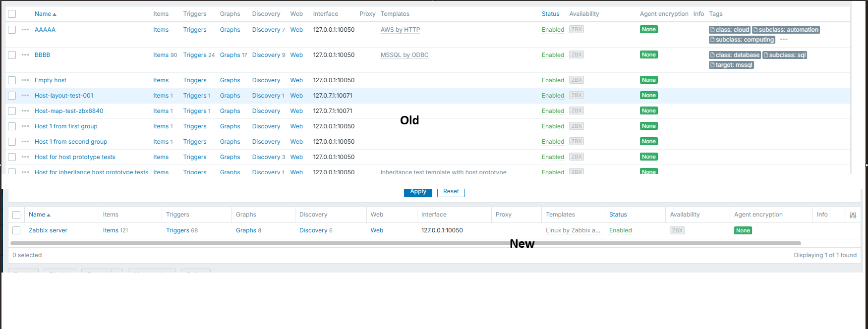Click ZBX availability badge for Zabbix server
Viewport: 868px width, 329px height.
point(677,230)
